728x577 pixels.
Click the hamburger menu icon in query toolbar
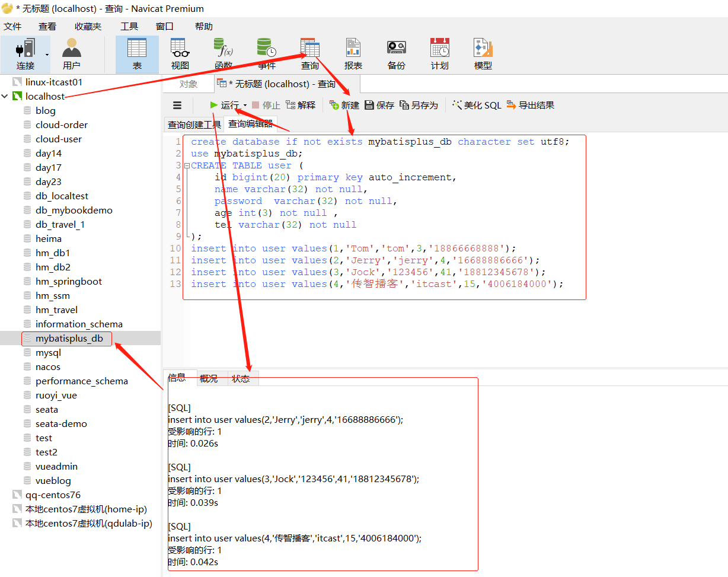[177, 106]
